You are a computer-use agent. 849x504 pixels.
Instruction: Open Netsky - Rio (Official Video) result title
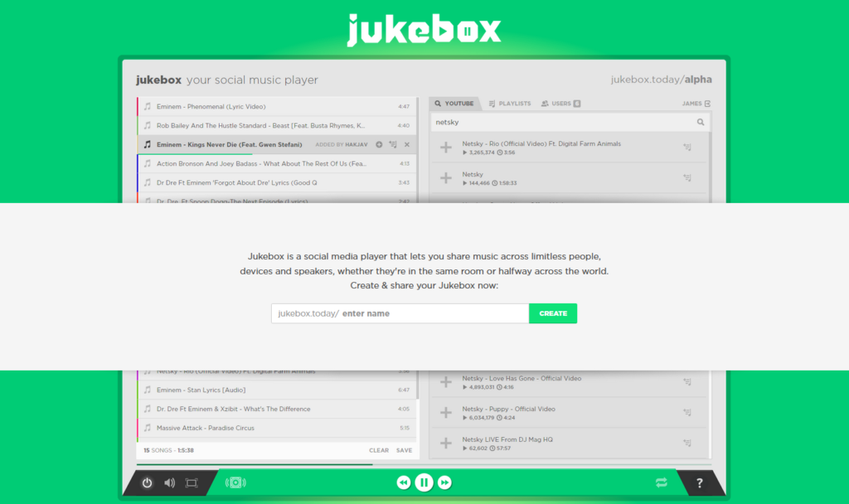point(541,143)
